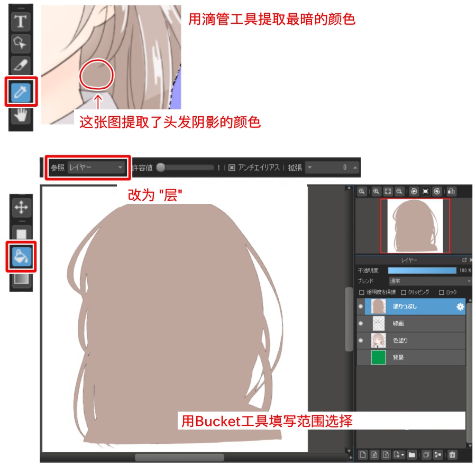Add a new 8-bit layer

(x=374, y=454)
